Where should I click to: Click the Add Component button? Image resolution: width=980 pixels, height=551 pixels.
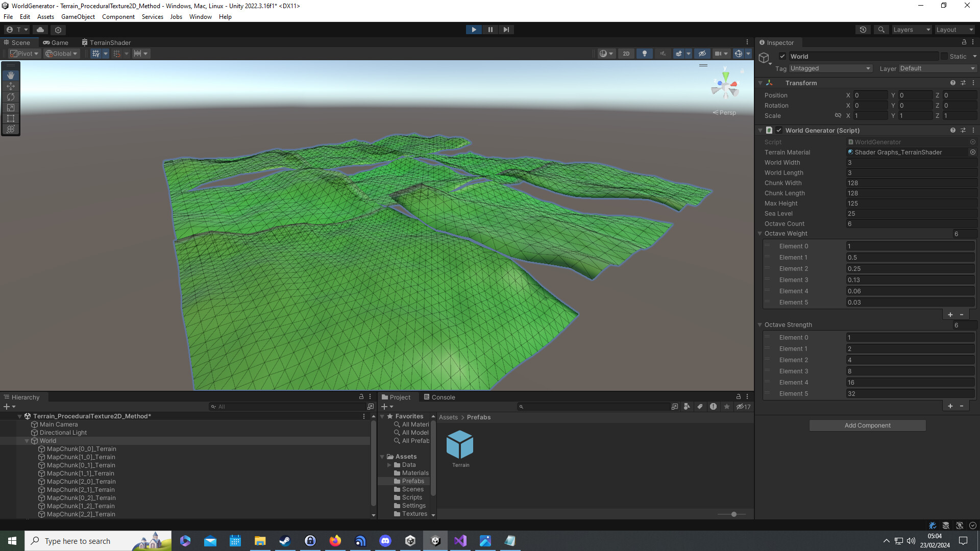867,425
